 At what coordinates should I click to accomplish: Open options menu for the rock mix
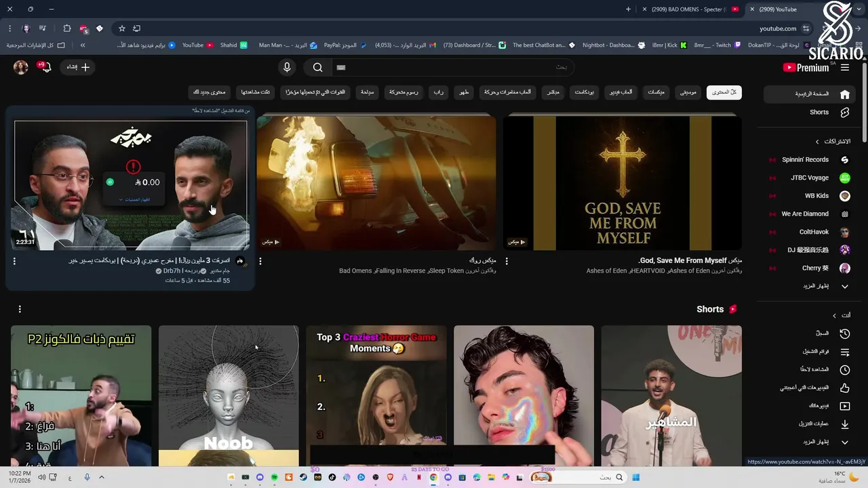(x=260, y=261)
